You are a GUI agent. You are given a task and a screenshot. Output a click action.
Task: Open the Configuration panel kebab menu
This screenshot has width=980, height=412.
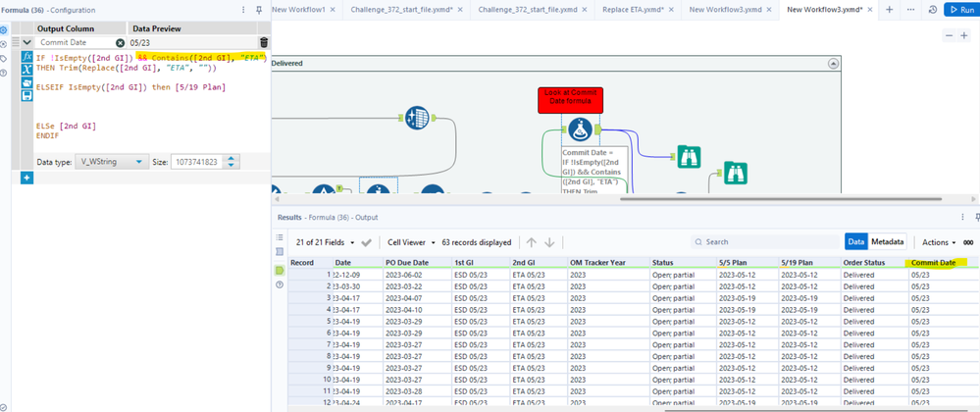[x=243, y=10]
